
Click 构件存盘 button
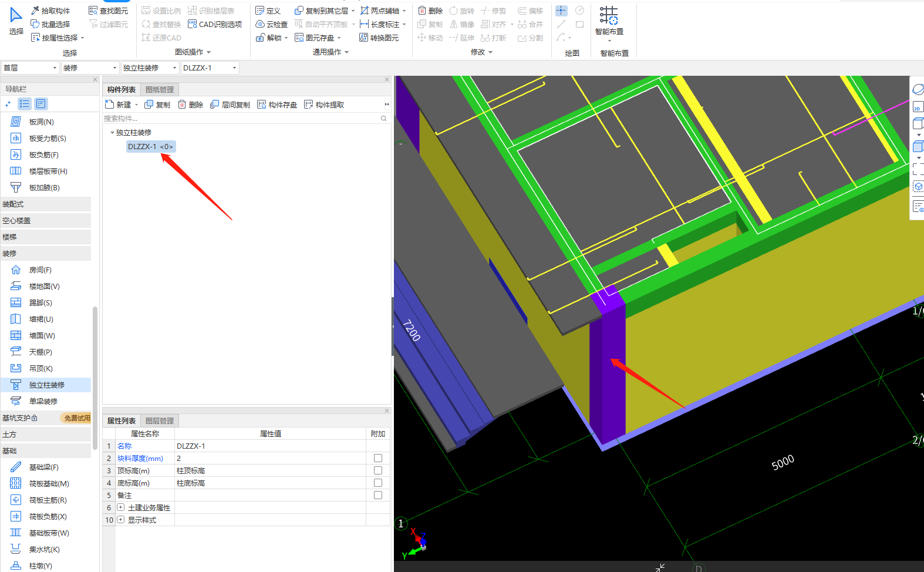click(x=277, y=105)
